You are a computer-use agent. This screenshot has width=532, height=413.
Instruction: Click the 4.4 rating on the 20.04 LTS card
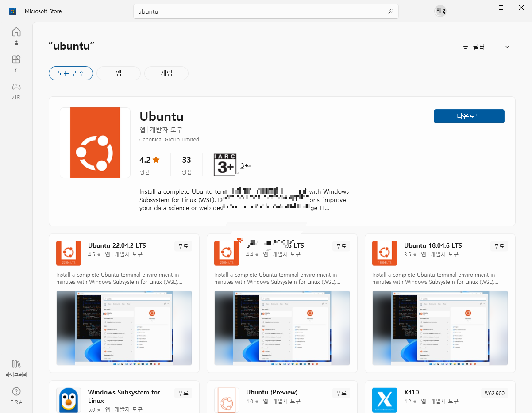point(252,255)
